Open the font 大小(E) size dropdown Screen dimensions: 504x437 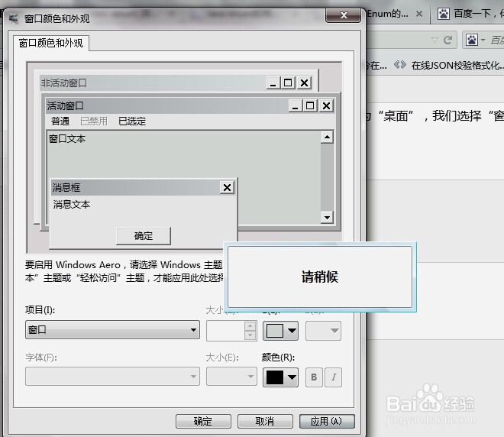point(231,376)
